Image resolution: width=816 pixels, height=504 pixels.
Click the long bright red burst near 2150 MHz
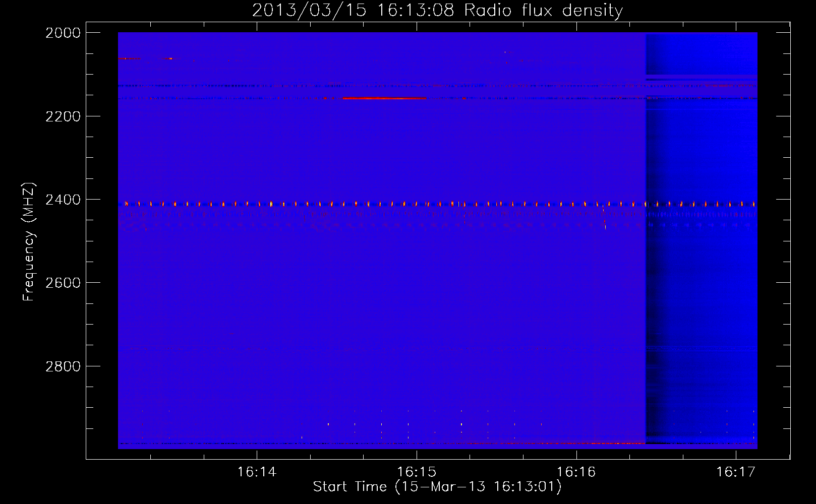click(384, 98)
